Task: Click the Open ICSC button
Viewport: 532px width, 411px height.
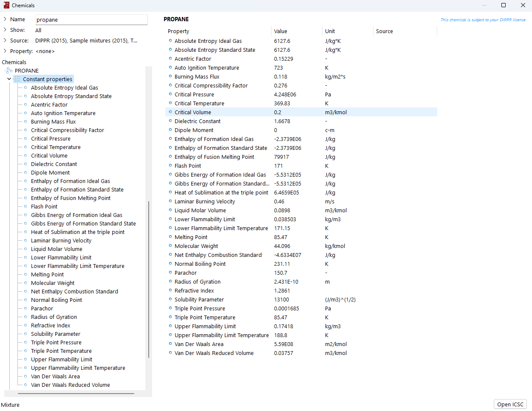Action: [x=510, y=404]
